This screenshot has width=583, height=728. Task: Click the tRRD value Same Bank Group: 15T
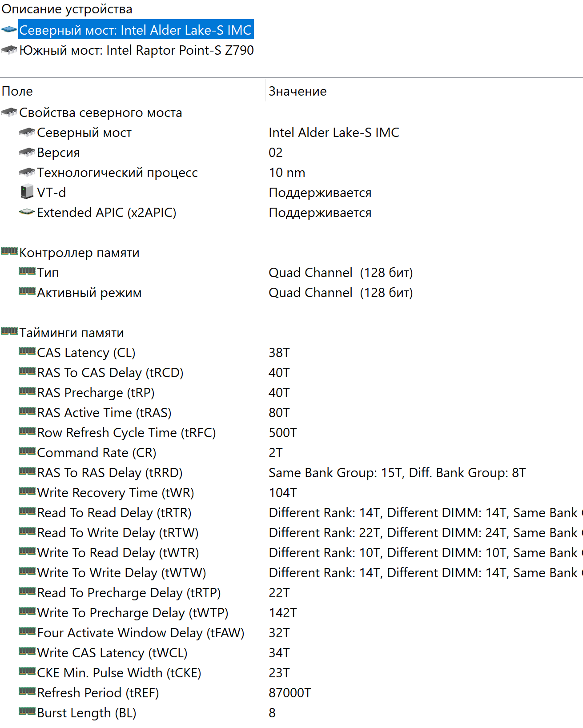click(x=336, y=473)
